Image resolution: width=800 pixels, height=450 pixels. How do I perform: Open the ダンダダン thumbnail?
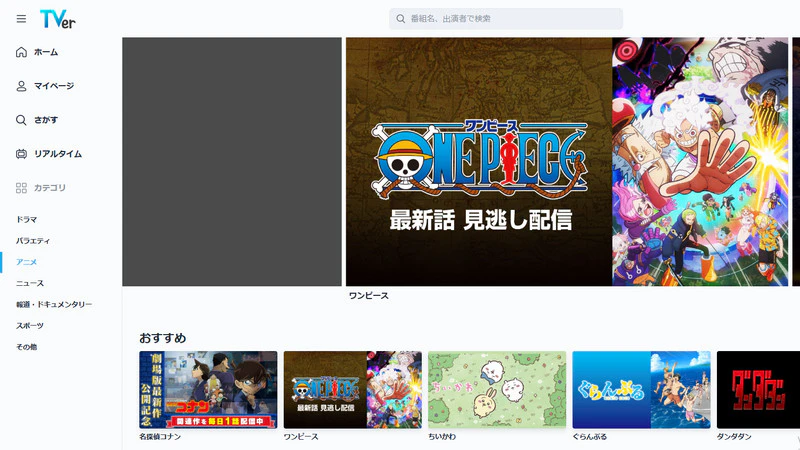(x=758, y=390)
